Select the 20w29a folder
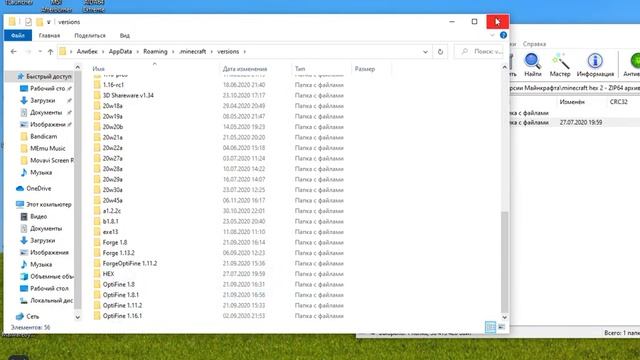The image size is (640, 360). 112,180
